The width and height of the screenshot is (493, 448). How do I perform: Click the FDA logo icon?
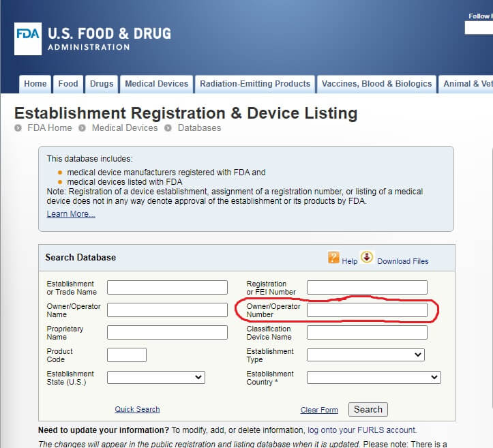point(27,39)
